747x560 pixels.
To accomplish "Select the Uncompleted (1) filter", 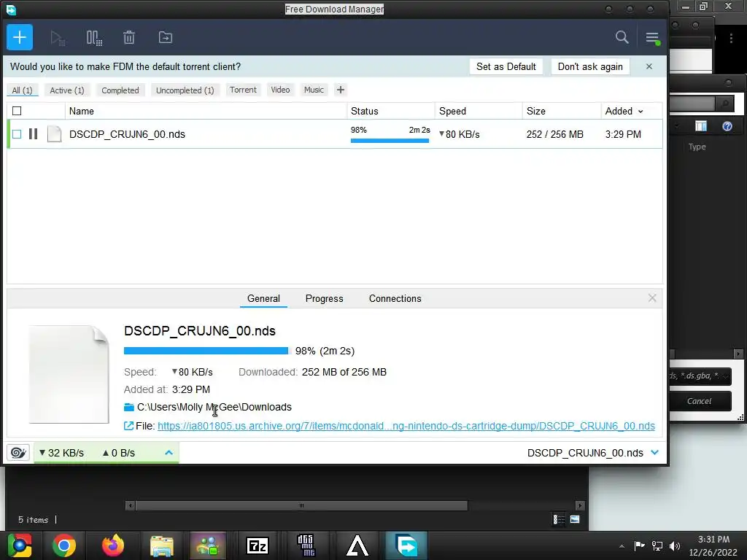I will click(x=185, y=90).
